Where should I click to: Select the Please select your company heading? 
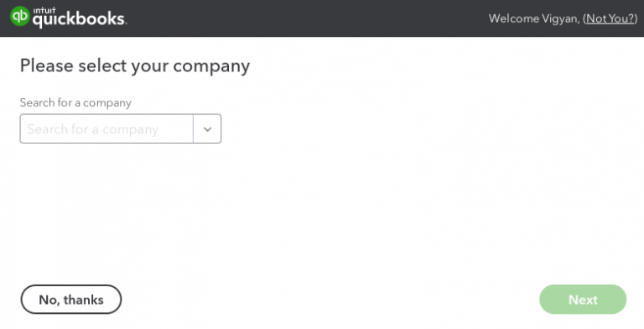pyautogui.click(x=135, y=66)
